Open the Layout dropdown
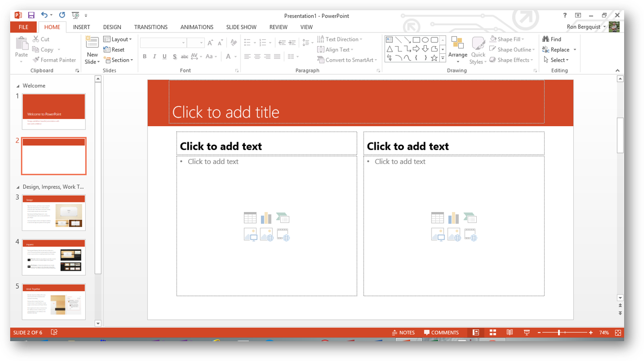 [x=118, y=39]
